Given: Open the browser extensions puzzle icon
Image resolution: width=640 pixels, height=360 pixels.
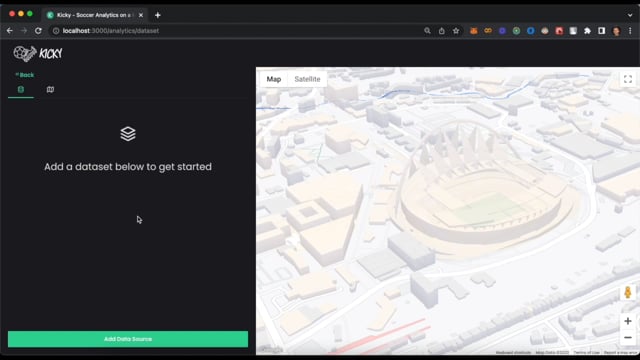Looking at the screenshot, I should coord(587,31).
